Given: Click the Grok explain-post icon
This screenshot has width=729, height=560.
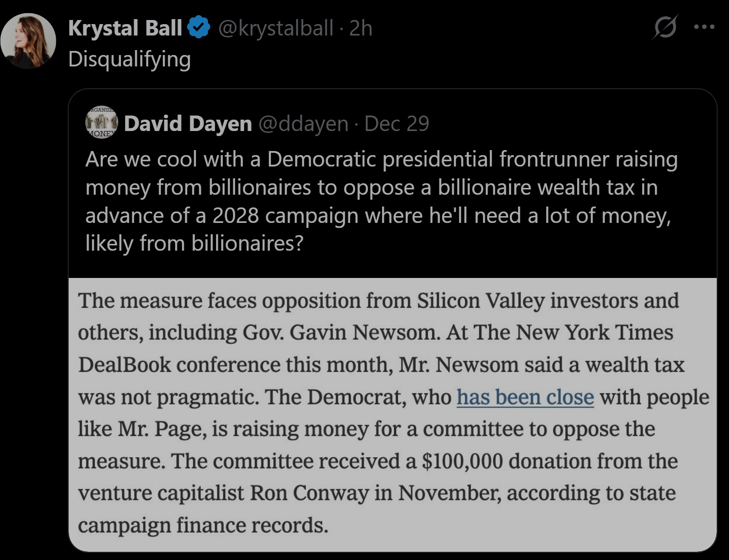Looking at the screenshot, I should pyautogui.click(x=666, y=27).
